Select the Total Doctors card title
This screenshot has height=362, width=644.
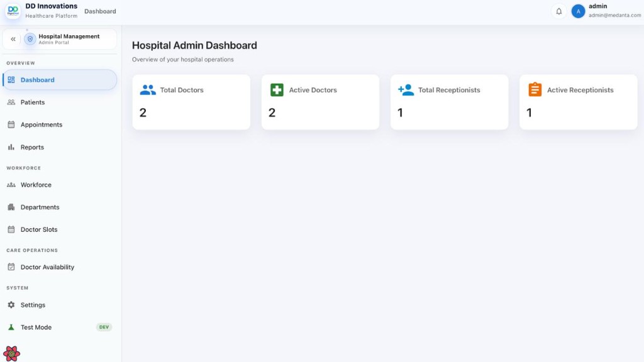[182, 90]
